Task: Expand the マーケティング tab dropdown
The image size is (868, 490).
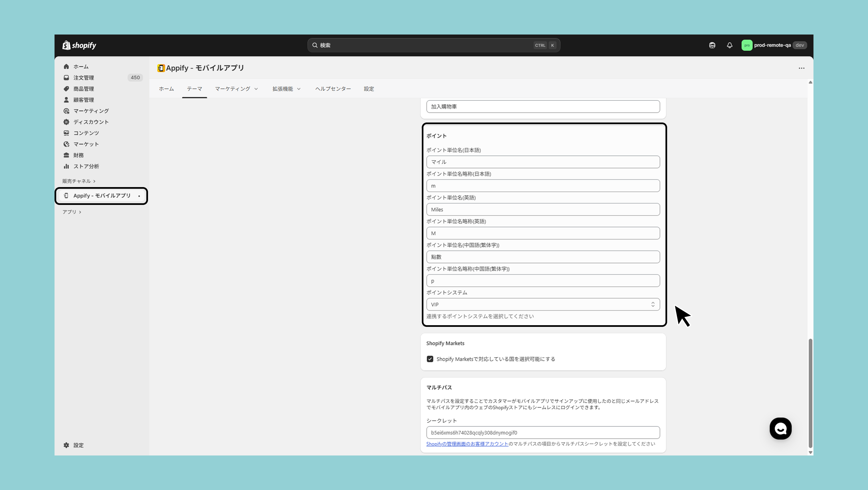Action: tap(236, 89)
